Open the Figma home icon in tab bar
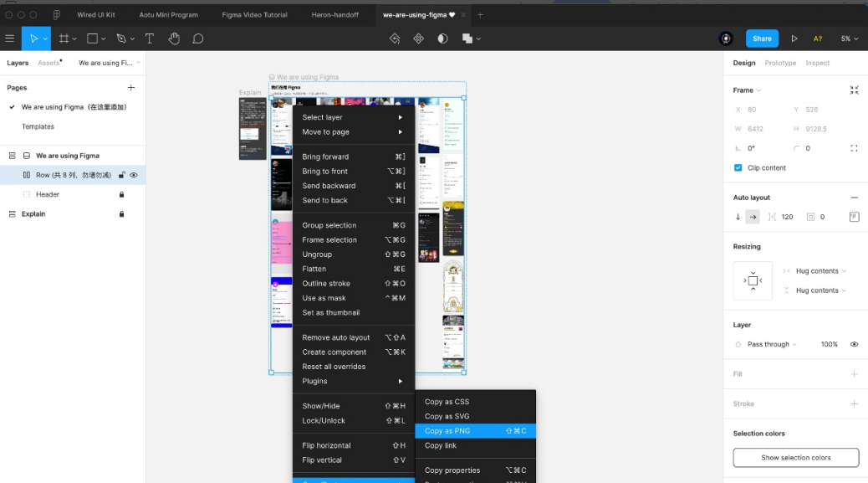 pos(57,15)
